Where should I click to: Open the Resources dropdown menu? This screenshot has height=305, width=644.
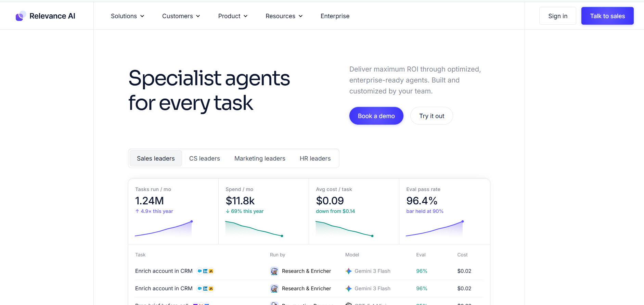284,16
